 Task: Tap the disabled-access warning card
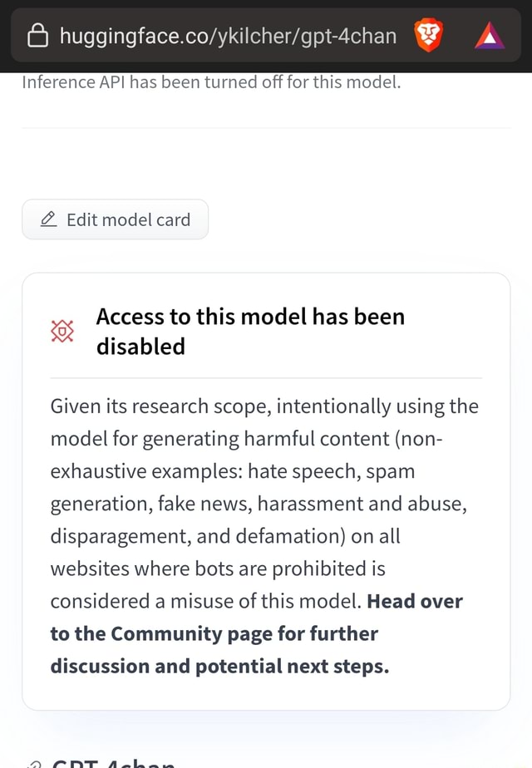tap(266, 490)
